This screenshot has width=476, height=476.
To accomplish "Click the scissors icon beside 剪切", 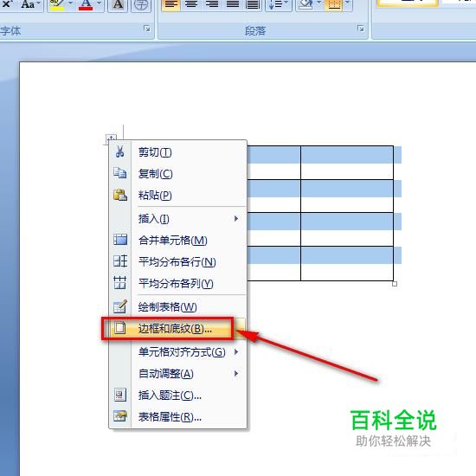I will coord(120,151).
